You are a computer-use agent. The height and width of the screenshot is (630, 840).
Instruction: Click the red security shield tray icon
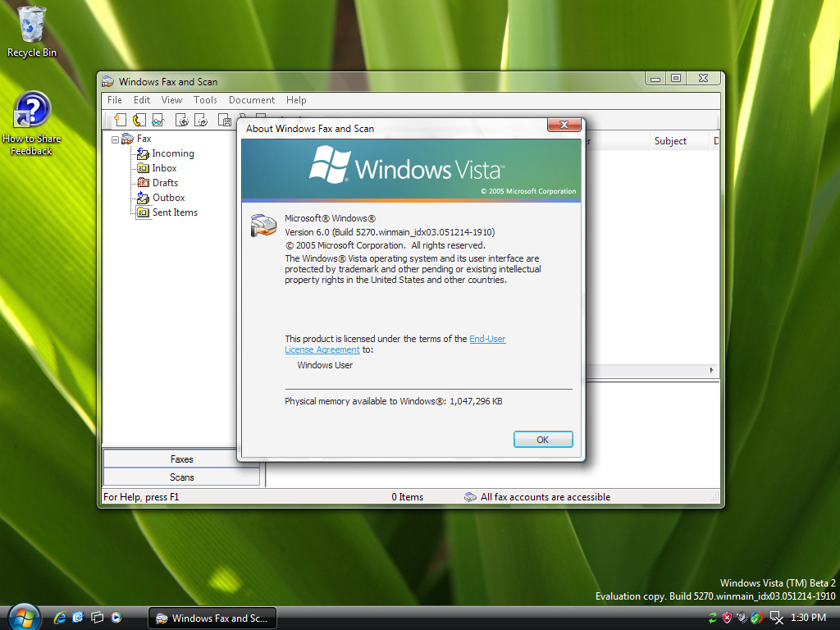click(x=727, y=618)
